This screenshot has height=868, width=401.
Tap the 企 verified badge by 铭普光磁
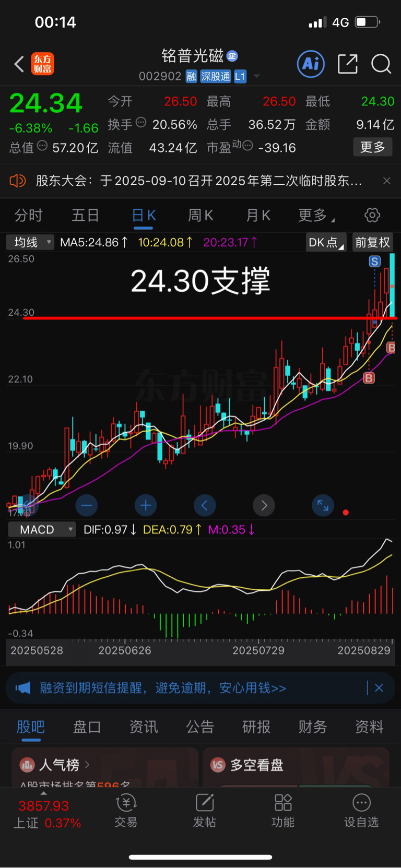pyautogui.click(x=232, y=56)
